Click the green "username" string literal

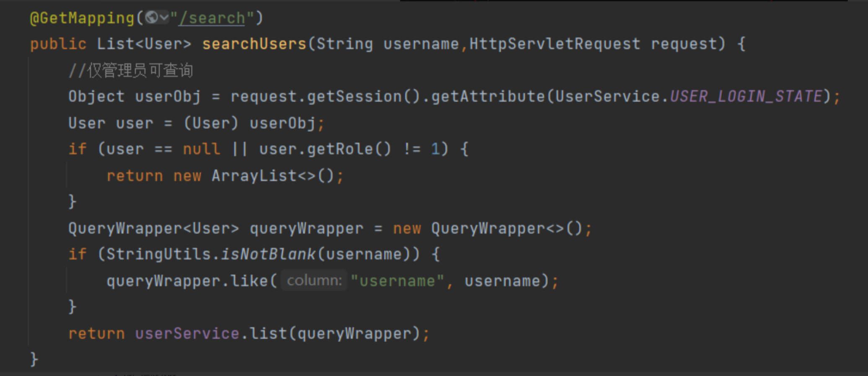pos(397,281)
